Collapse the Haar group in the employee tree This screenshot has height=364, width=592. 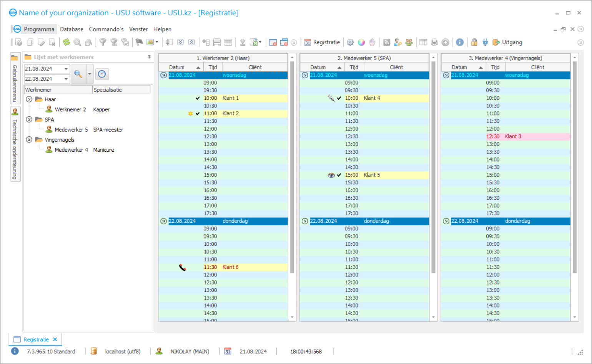29,99
